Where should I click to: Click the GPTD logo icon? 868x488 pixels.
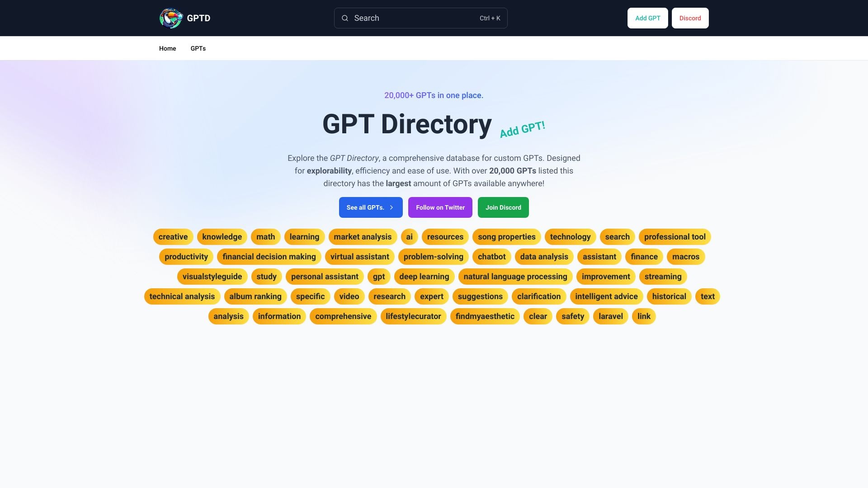(170, 18)
